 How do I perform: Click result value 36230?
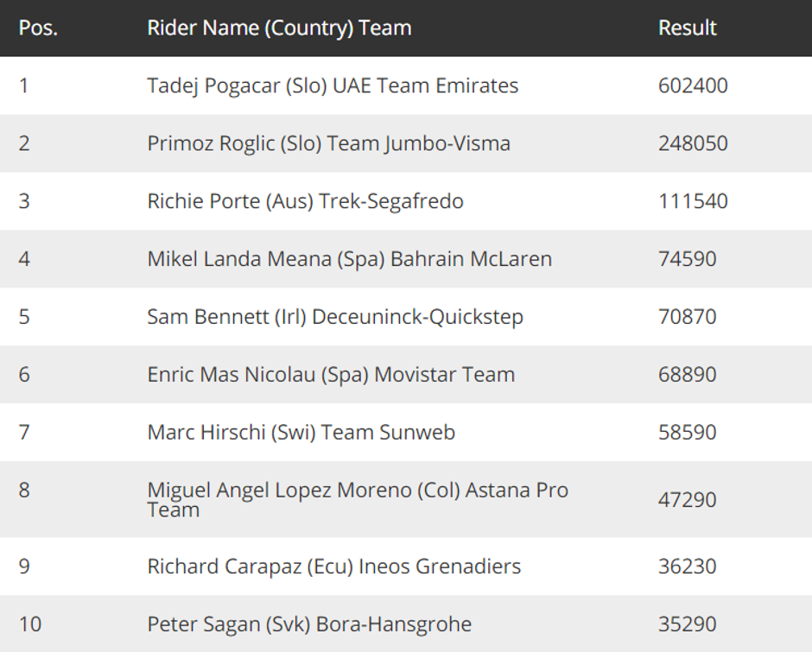click(x=687, y=567)
